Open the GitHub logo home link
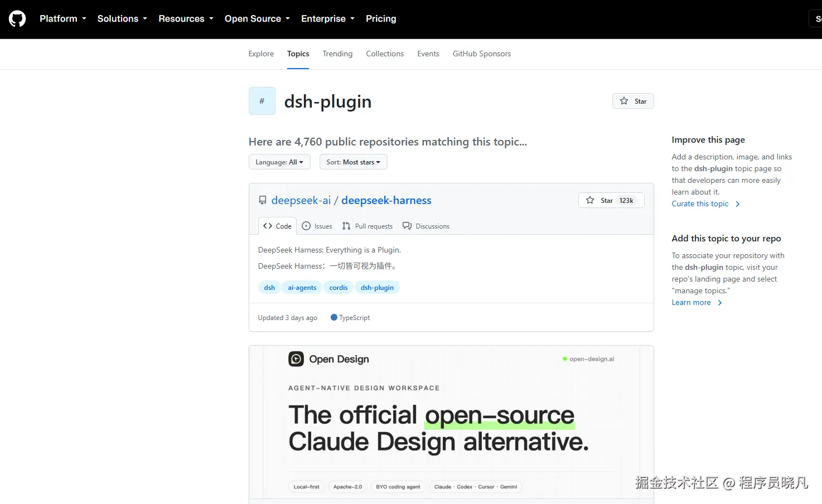The width and height of the screenshot is (822, 504). click(17, 19)
